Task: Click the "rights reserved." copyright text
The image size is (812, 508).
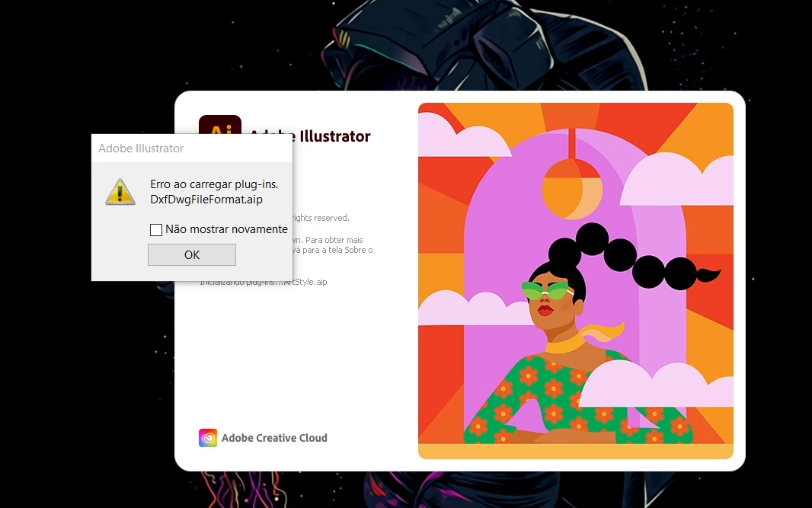Action: (321, 218)
